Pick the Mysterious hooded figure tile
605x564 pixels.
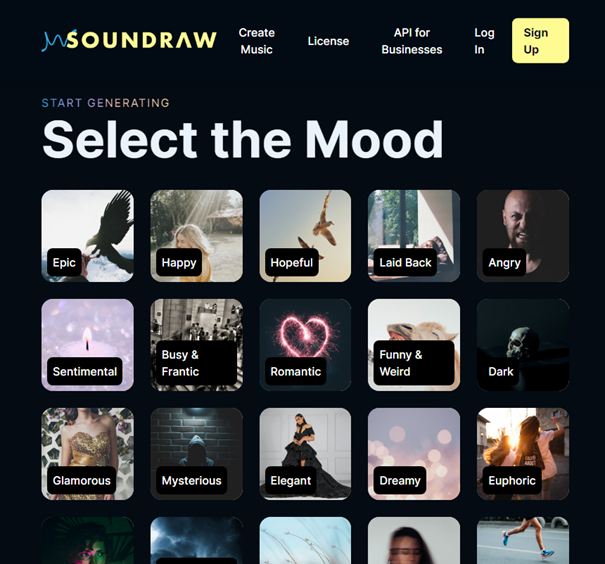[196, 454]
